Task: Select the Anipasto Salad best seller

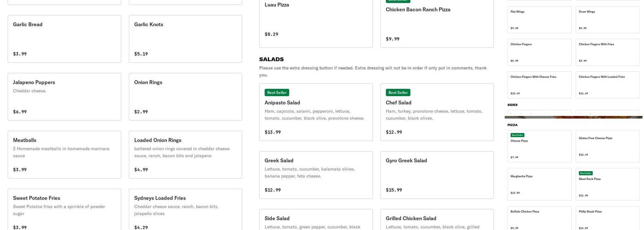Action: tap(316, 112)
